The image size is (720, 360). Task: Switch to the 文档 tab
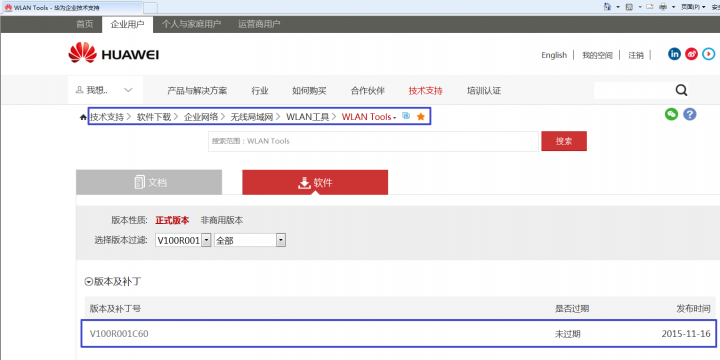pyautogui.click(x=149, y=182)
